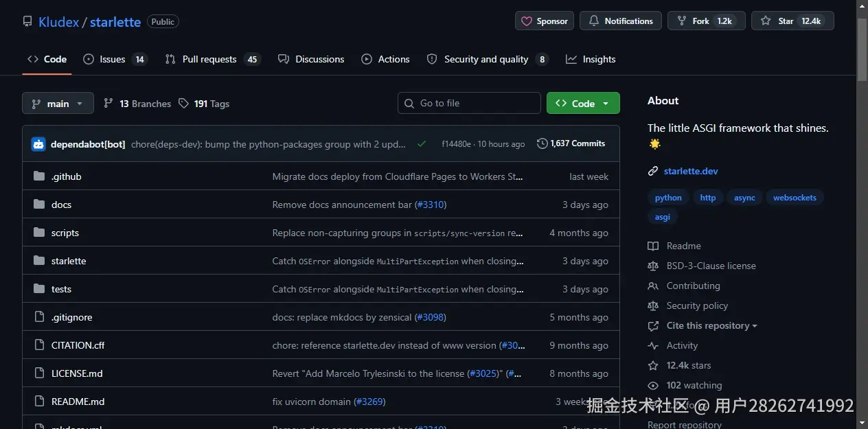Expand Cite this repository dropdown
The image size is (868, 429).
coord(703,325)
